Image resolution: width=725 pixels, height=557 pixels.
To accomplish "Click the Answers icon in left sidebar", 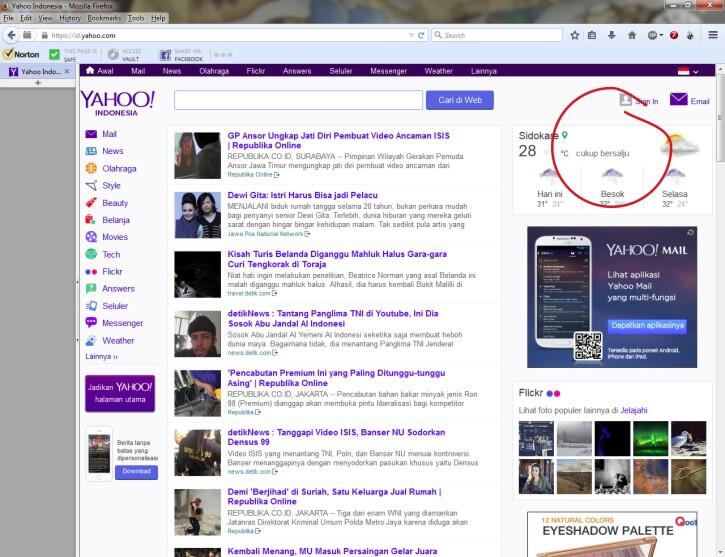I will (91, 288).
